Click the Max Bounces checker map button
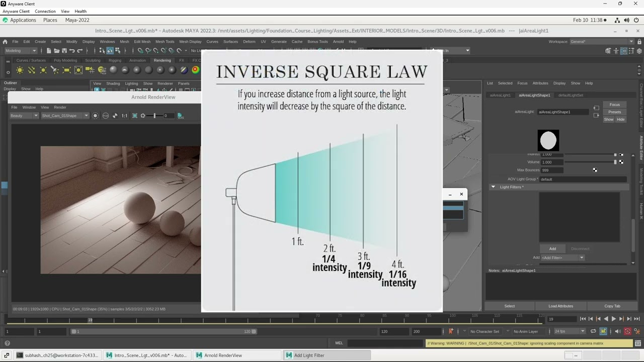This screenshot has height=362, width=644. tap(595, 170)
